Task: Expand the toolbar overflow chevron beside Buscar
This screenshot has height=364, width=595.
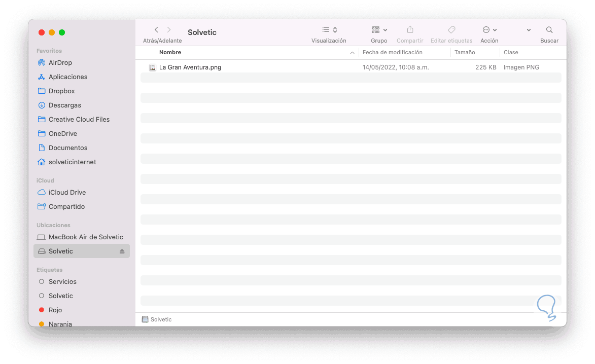Action: click(529, 30)
